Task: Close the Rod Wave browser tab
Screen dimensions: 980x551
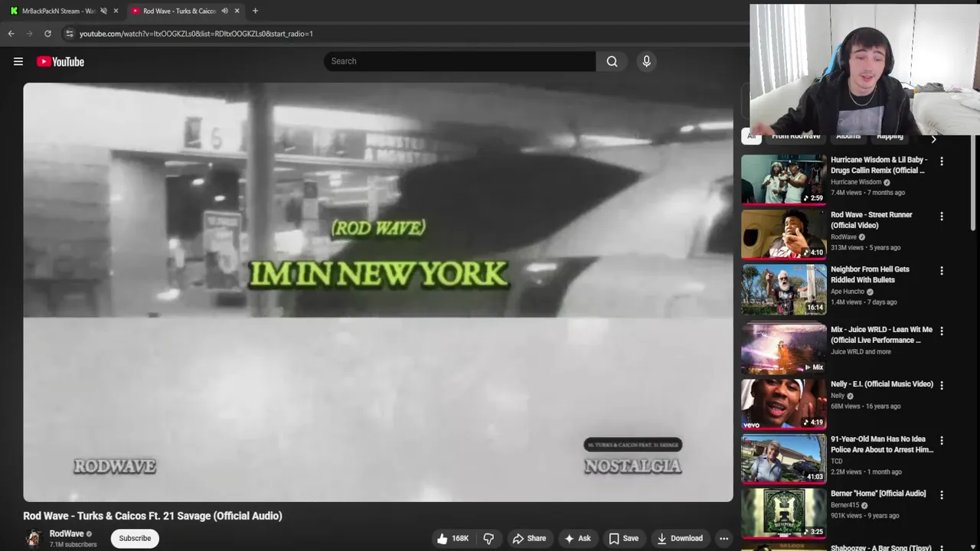Action: [237, 11]
